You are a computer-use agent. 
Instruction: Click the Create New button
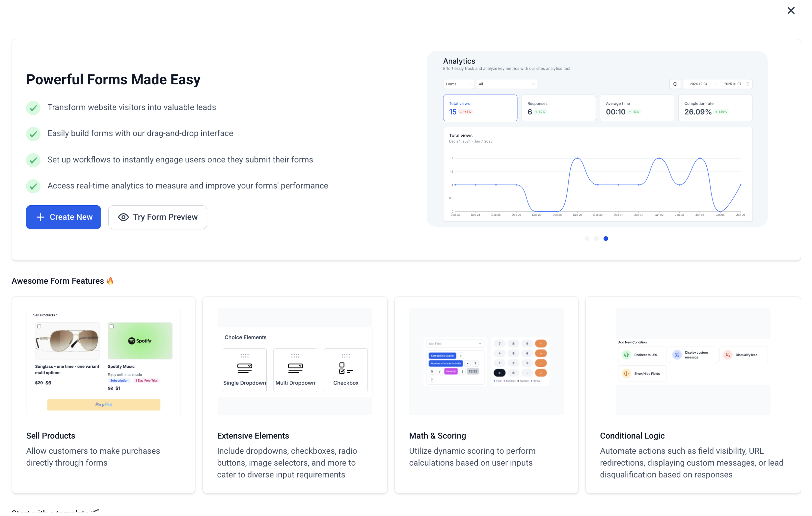64,217
